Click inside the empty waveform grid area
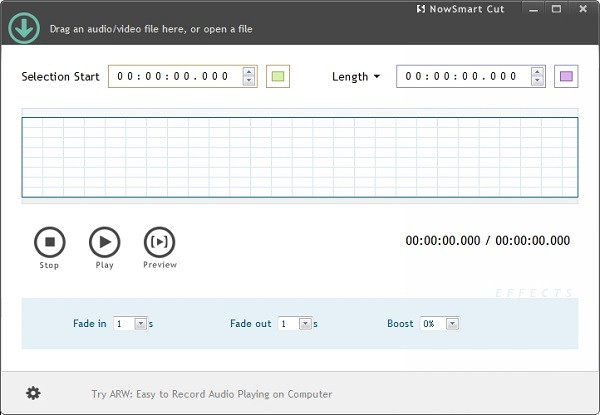Viewport: 600px width, 415px height. tap(299, 157)
